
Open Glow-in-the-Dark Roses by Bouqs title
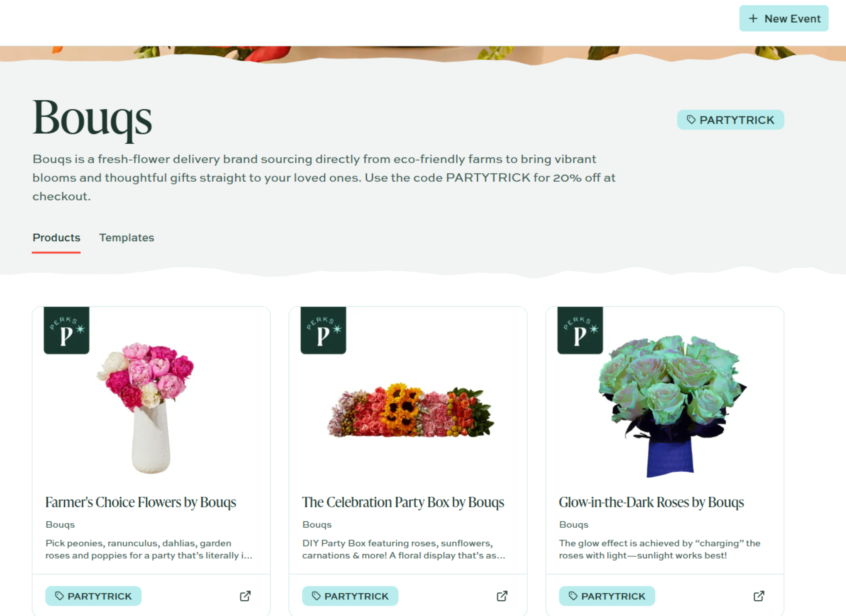click(x=651, y=502)
